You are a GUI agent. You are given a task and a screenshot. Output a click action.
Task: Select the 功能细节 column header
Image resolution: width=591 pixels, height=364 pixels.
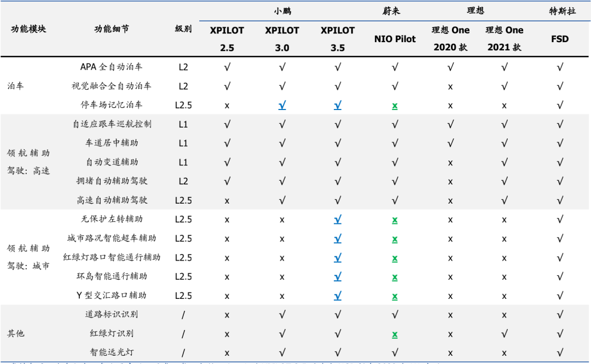pos(112,28)
